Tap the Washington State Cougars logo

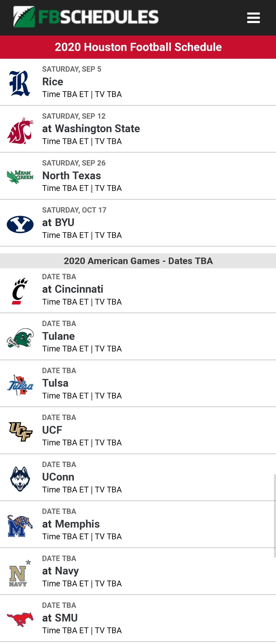[20, 131]
